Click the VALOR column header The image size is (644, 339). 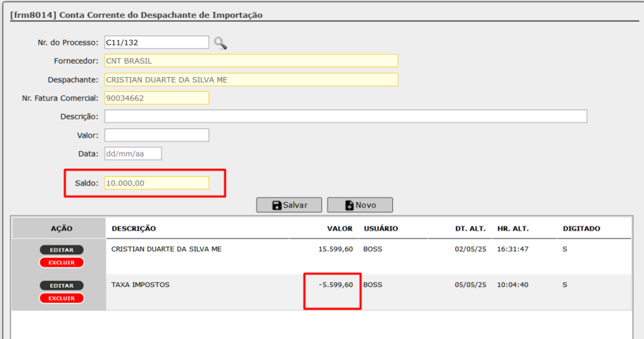click(x=339, y=229)
